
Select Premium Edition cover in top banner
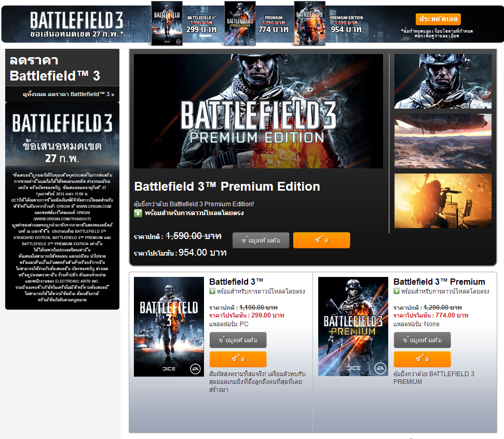pos(309,23)
